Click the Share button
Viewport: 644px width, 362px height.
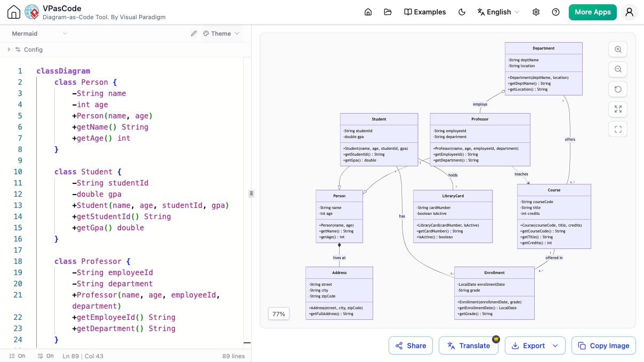pyautogui.click(x=410, y=345)
